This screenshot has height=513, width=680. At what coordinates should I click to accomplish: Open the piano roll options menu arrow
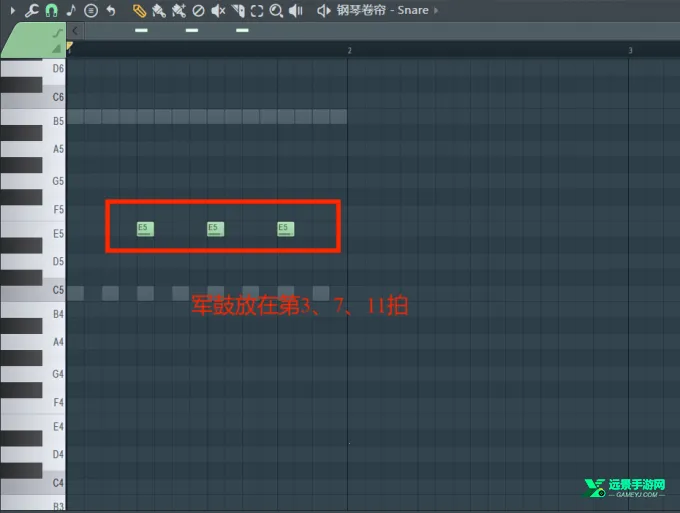pyautogui.click(x=13, y=10)
